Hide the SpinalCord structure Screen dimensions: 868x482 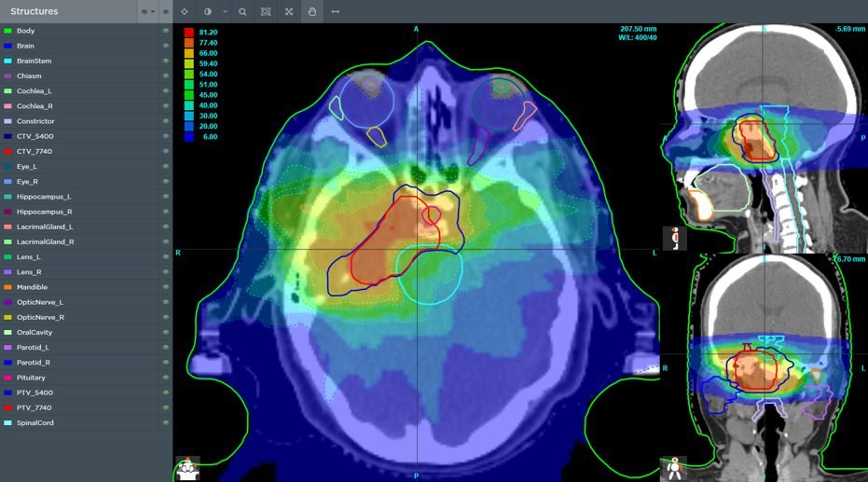pyautogui.click(x=166, y=422)
